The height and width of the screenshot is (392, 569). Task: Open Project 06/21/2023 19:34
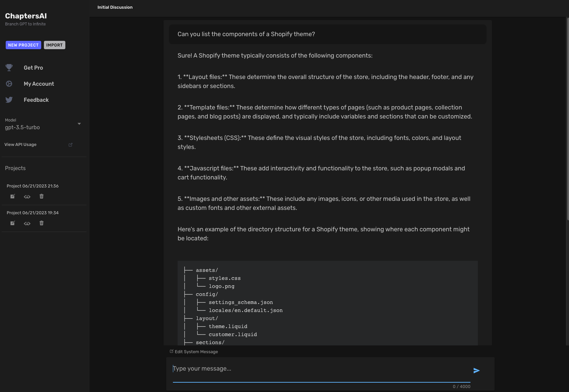(x=33, y=213)
